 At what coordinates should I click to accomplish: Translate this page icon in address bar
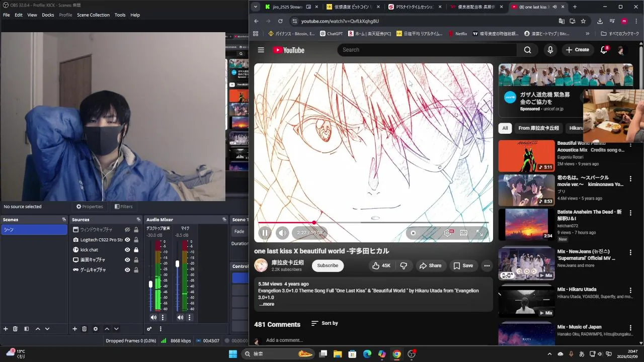(x=561, y=21)
